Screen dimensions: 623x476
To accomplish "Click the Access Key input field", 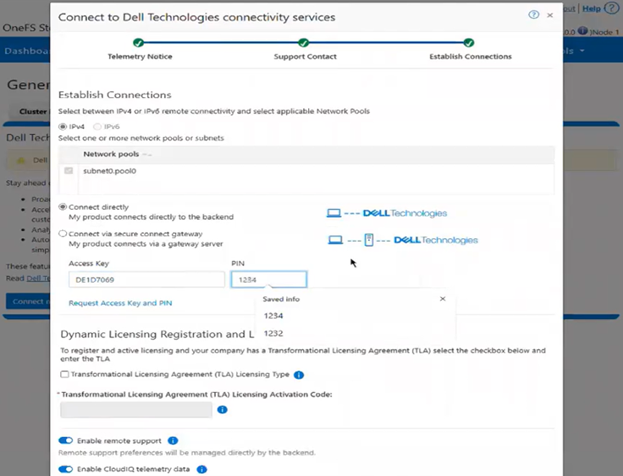I will [146, 280].
